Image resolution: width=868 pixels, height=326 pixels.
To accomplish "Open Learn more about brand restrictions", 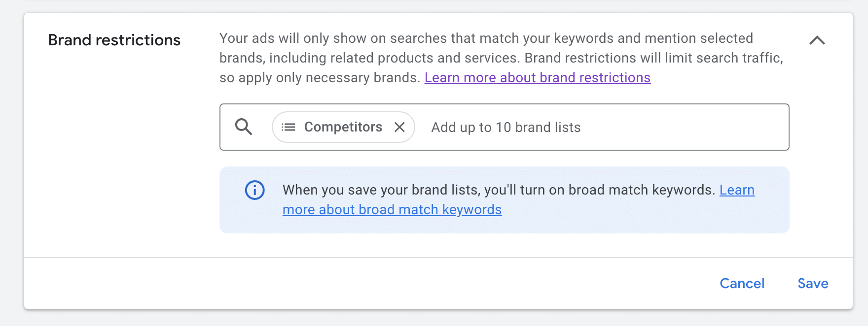I will click(538, 77).
